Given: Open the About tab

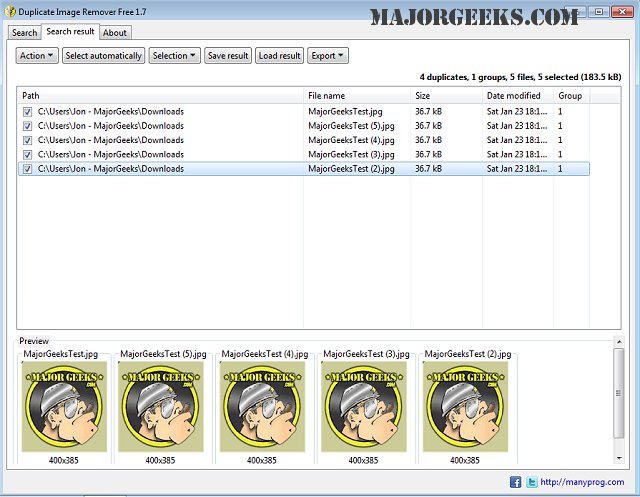Looking at the screenshot, I should click(x=115, y=33).
